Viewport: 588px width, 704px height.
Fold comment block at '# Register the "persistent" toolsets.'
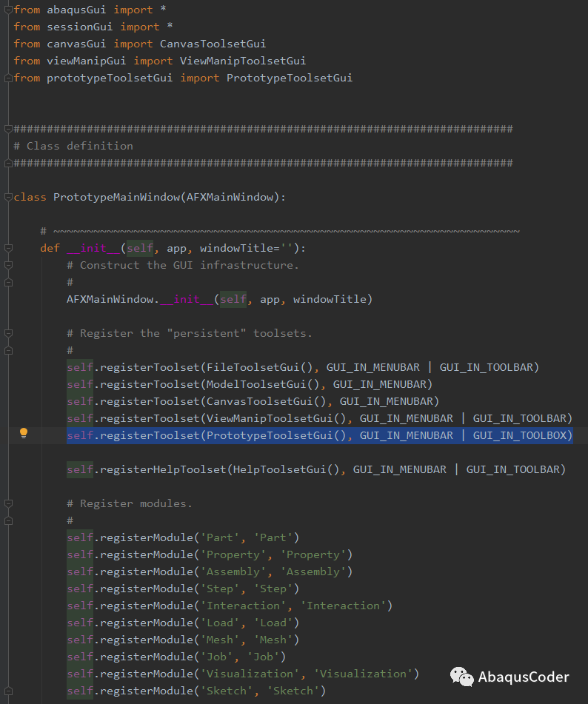(x=8, y=334)
